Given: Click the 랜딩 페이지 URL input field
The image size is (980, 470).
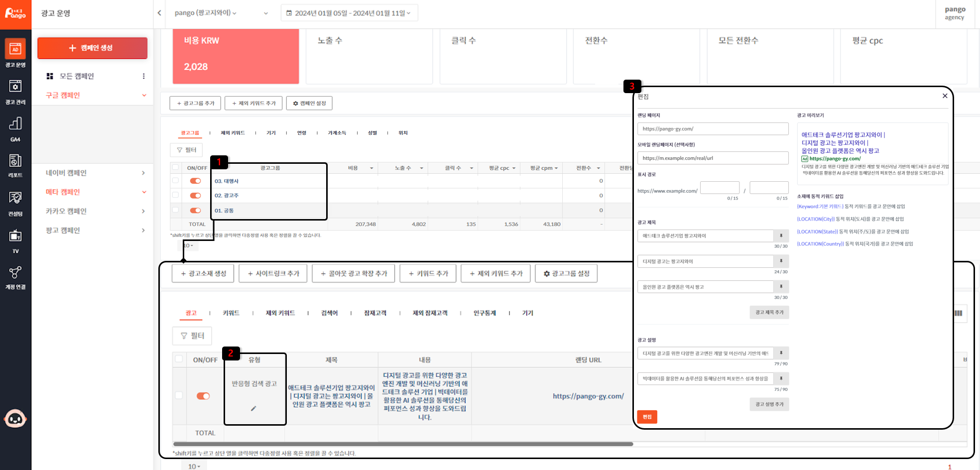Looking at the screenshot, I should click(713, 128).
